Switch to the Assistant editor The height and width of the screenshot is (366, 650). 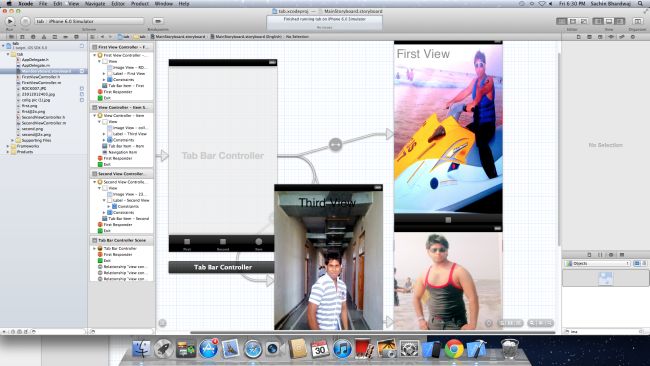click(573, 21)
